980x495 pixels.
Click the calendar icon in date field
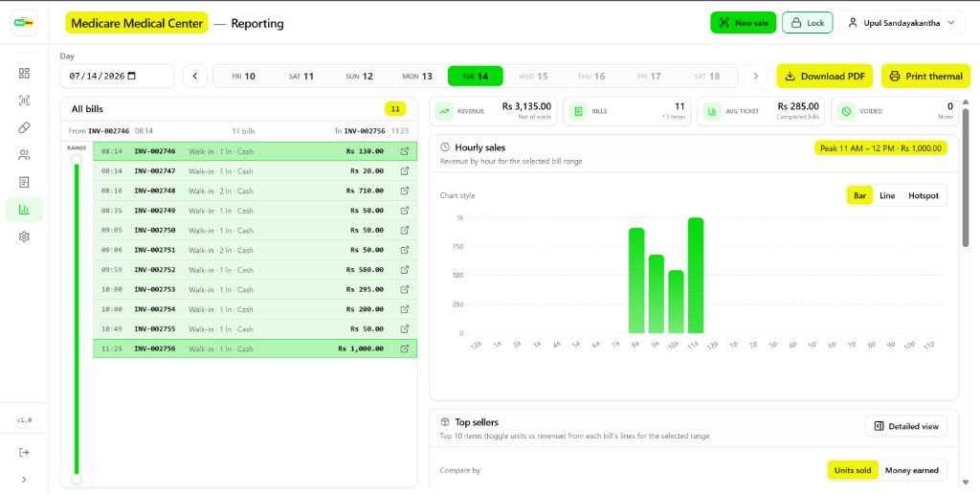tap(131, 77)
